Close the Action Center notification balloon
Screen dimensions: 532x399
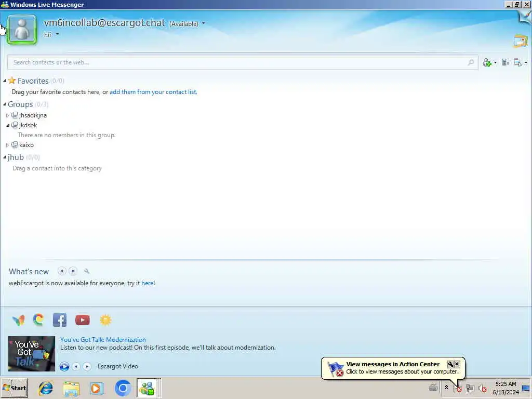click(x=457, y=364)
